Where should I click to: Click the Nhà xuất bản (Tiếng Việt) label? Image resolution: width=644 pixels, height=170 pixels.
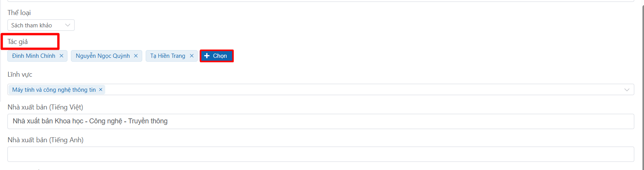45,107
